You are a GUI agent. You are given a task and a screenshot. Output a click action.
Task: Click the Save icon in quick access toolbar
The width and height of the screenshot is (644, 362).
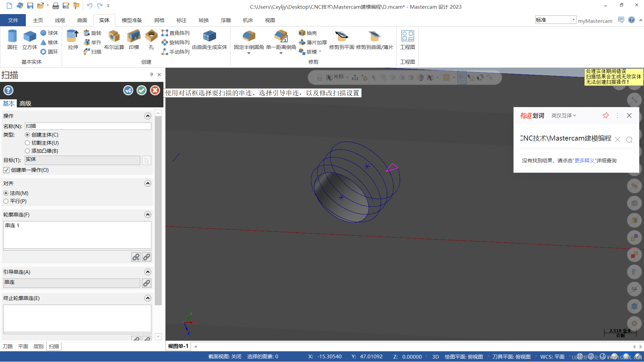tap(30, 6)
